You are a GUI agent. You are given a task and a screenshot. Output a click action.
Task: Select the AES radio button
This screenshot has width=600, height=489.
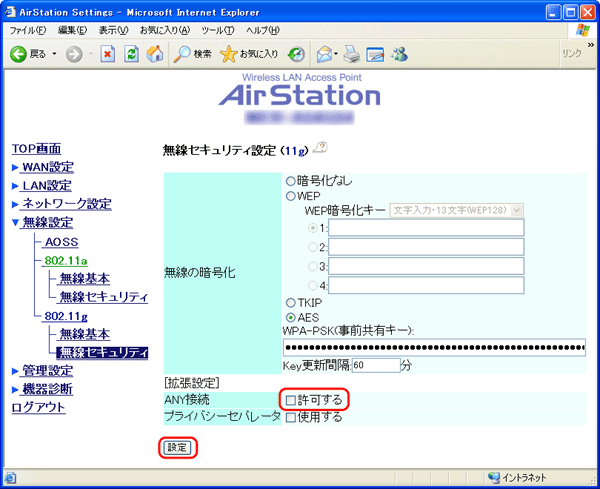coord(291,318)
